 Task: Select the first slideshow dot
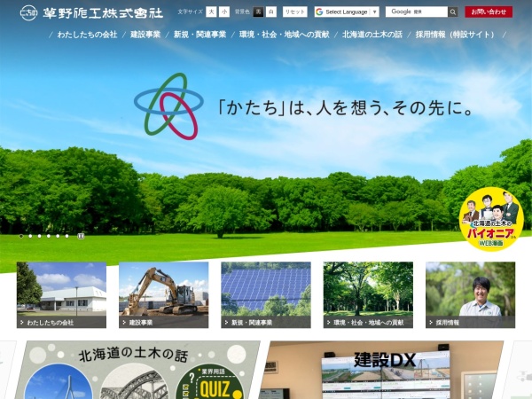[21, 236]
